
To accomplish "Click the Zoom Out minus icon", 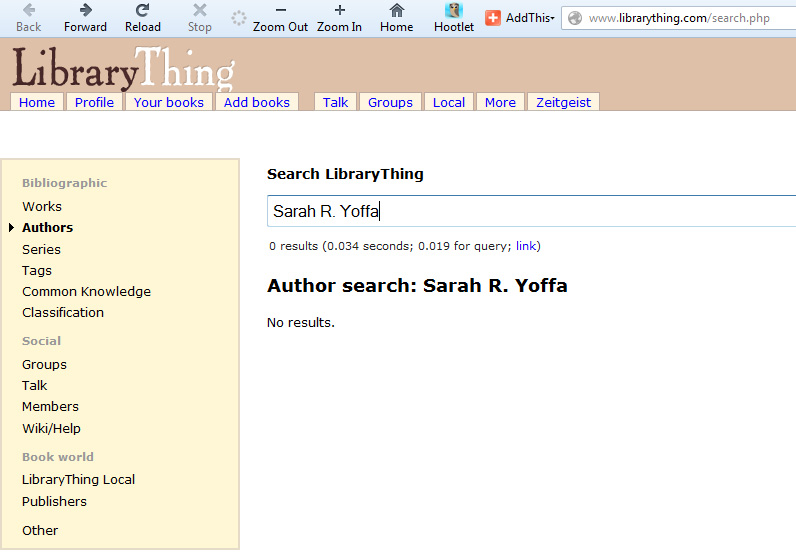I will click(280, 10).
